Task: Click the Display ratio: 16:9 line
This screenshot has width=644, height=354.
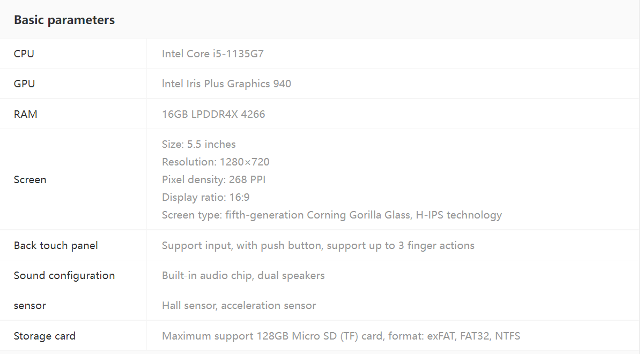Action: (206, 197)
